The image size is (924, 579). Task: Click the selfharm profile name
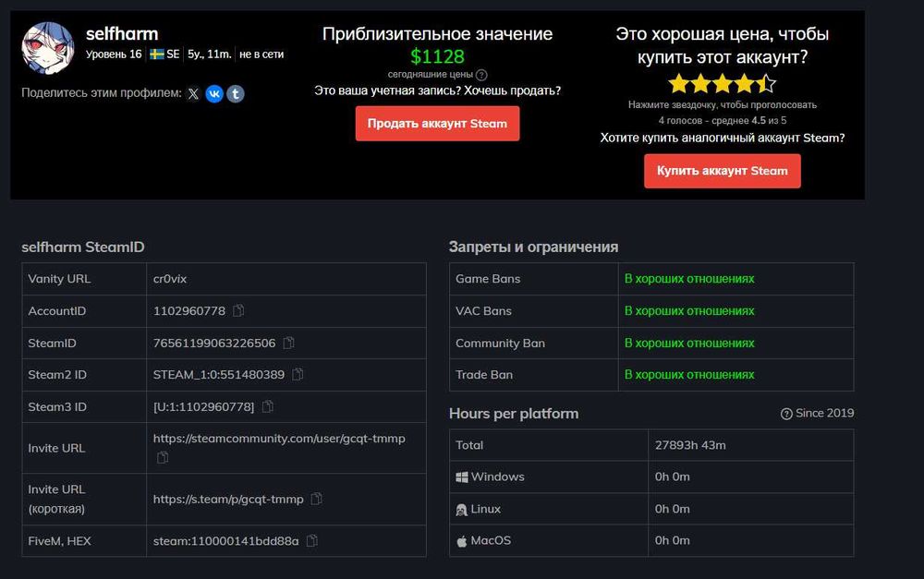click(x=122, y=33)
